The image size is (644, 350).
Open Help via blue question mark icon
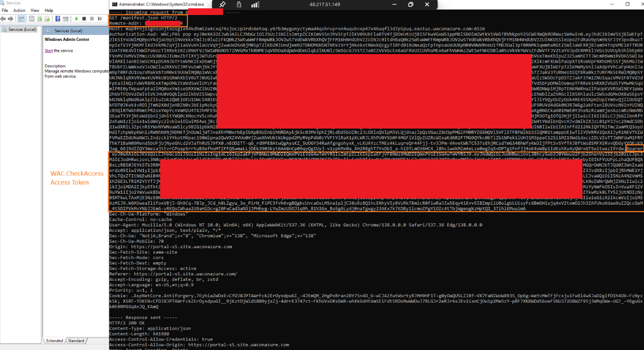click(x=58, y=19)
